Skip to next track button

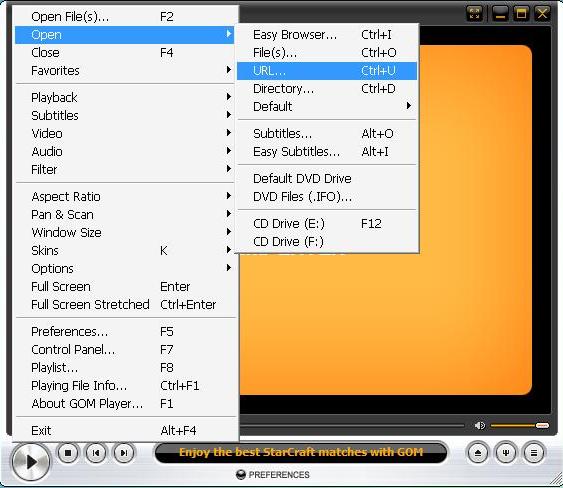pos(124,453)
